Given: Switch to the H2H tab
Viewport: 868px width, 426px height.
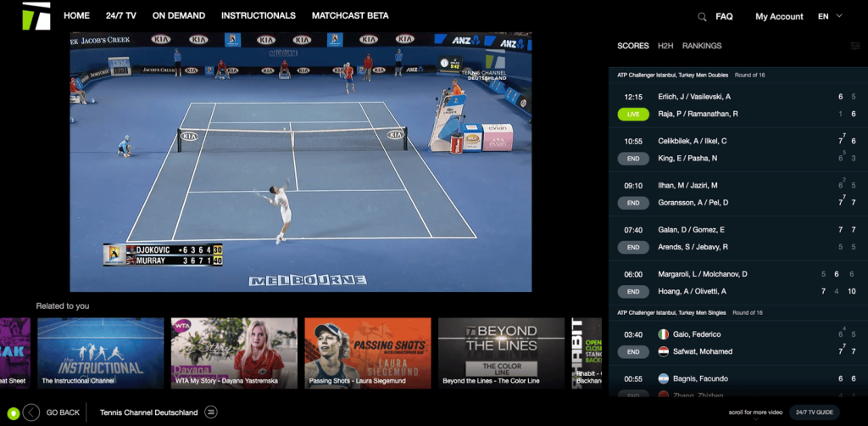Looking at the screenshot, I should click(x=665, y=46).
